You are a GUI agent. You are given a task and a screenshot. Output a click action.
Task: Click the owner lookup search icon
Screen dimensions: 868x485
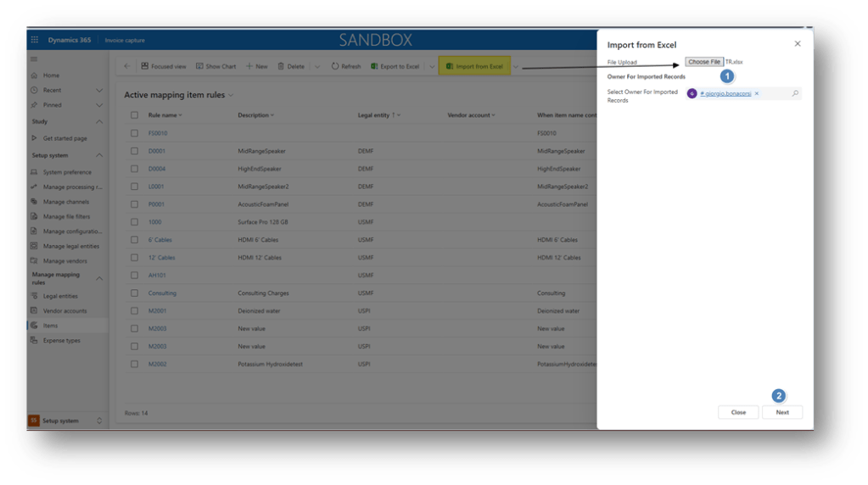pyautogui.click(x=796, y=93)
